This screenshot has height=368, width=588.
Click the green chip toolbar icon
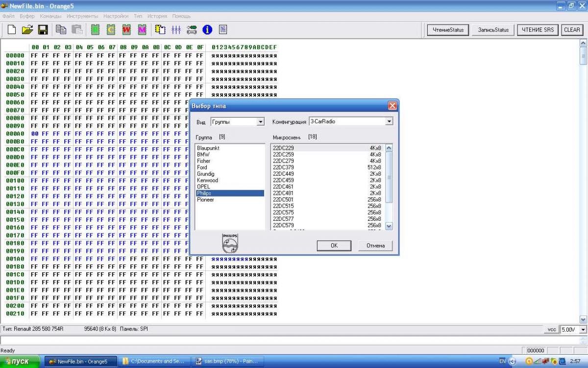pos(95,29)
